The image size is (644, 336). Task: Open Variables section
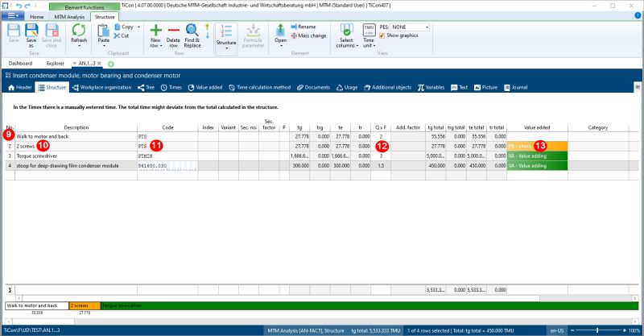tap(431, 88)
